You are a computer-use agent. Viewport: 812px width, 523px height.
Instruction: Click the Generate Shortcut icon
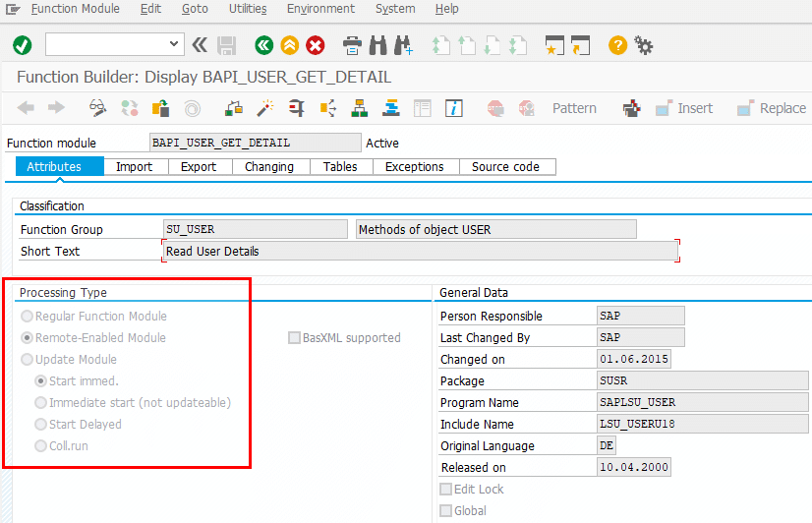(581, 45)
